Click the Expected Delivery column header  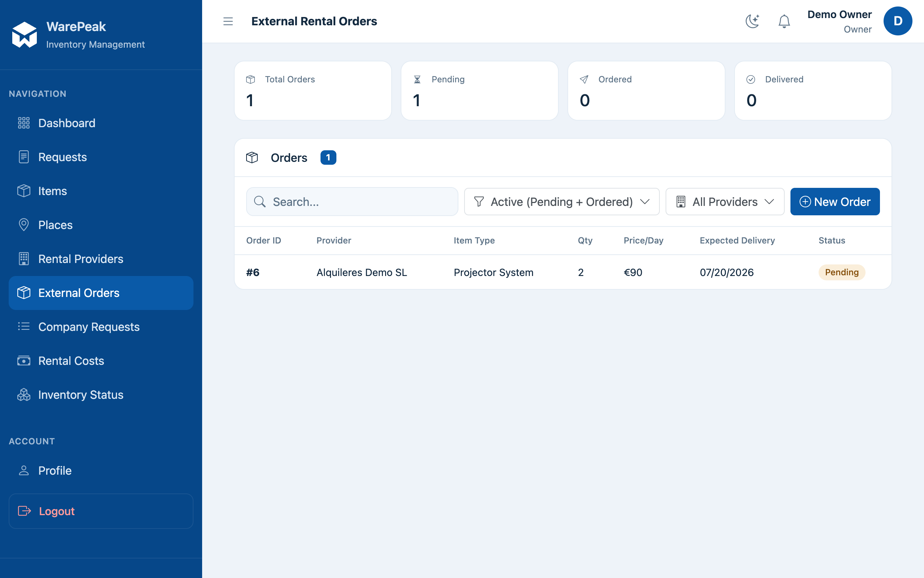pyautogui.click(x=737, y=241)
